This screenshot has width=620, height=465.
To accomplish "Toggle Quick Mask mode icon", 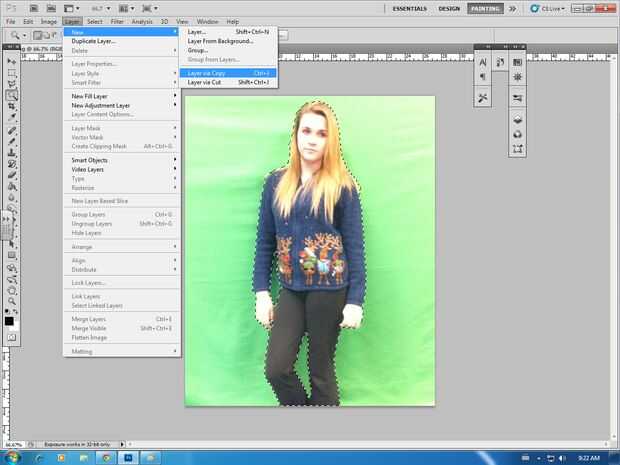I will tap(11, 337).
